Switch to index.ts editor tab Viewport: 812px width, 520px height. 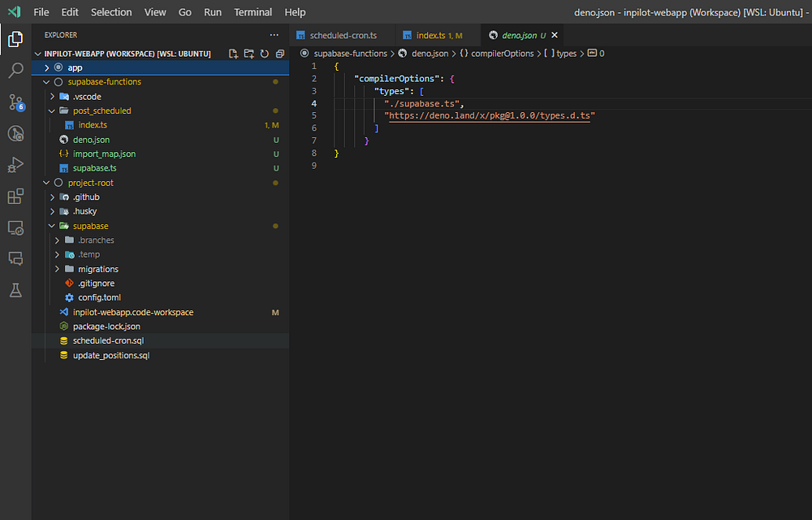click(x=430, y=36)
